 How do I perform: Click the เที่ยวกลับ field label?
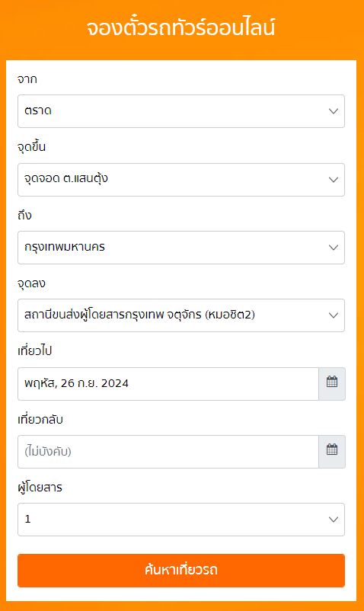[40, 419]
